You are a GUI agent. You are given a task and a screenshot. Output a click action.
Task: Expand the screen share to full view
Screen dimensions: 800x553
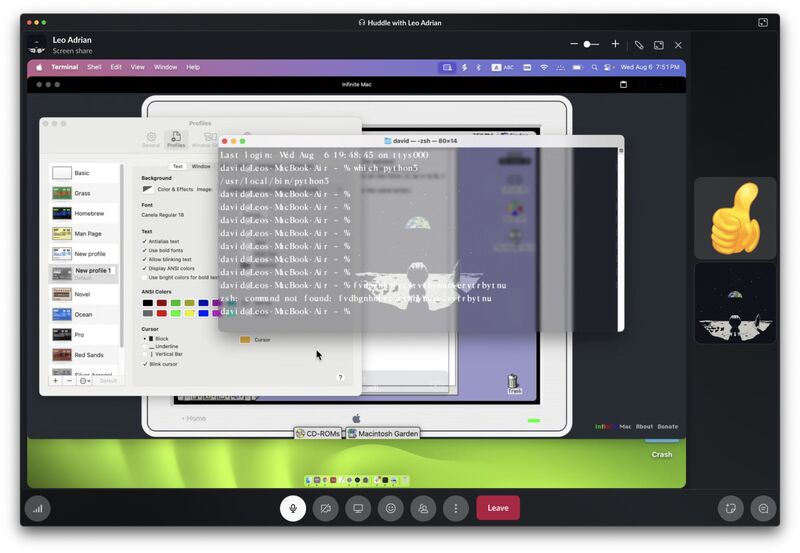659,45
